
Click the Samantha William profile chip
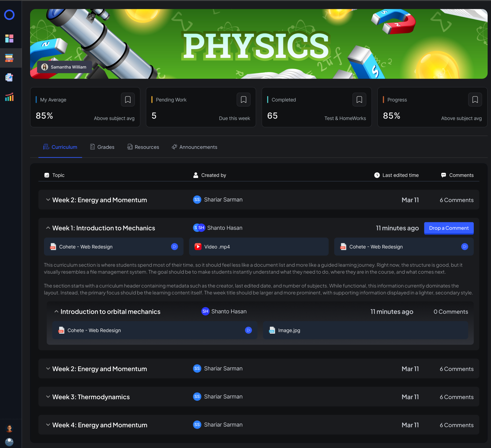point(65,67)
